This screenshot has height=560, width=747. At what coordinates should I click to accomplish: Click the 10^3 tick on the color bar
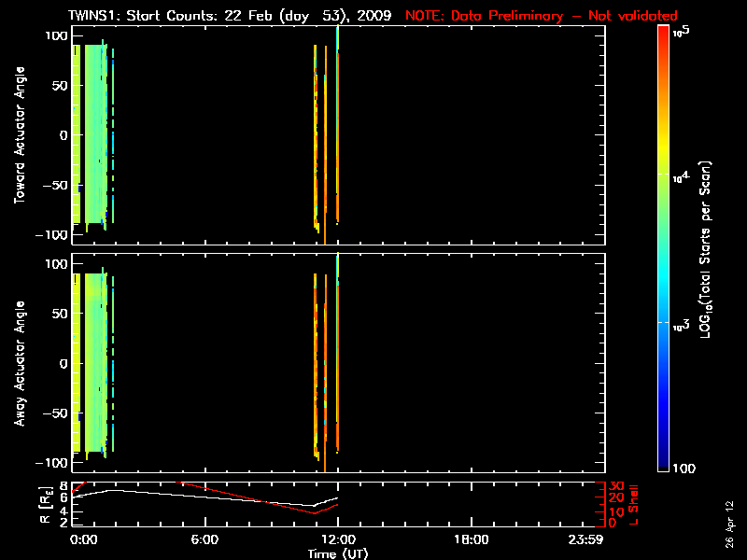[x=682, y=325]
